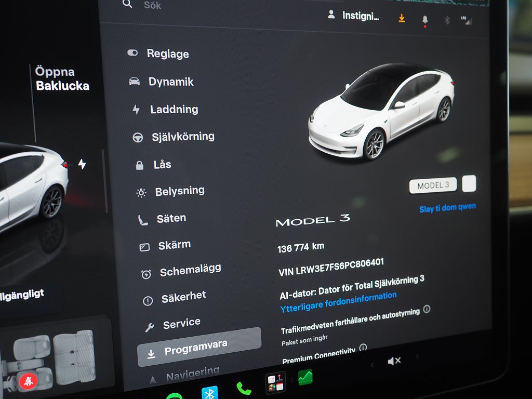Select the Programvara software tab

(199, 348)
